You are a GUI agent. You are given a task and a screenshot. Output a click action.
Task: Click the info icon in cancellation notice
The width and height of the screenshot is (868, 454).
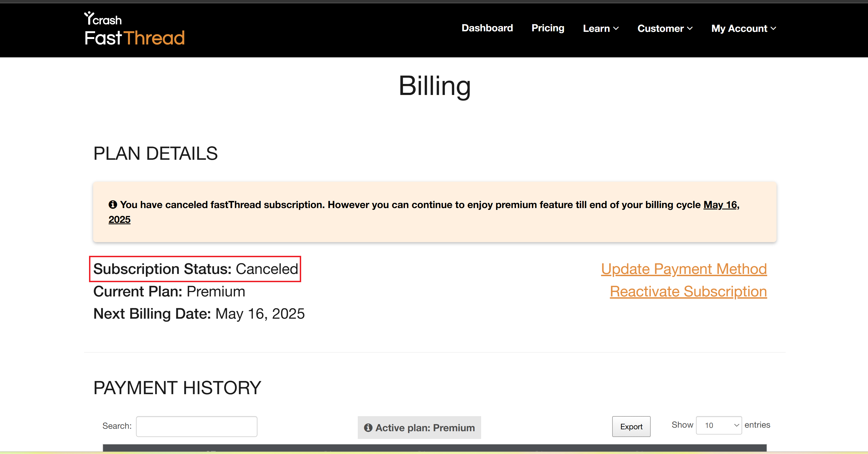coord(113,204)
